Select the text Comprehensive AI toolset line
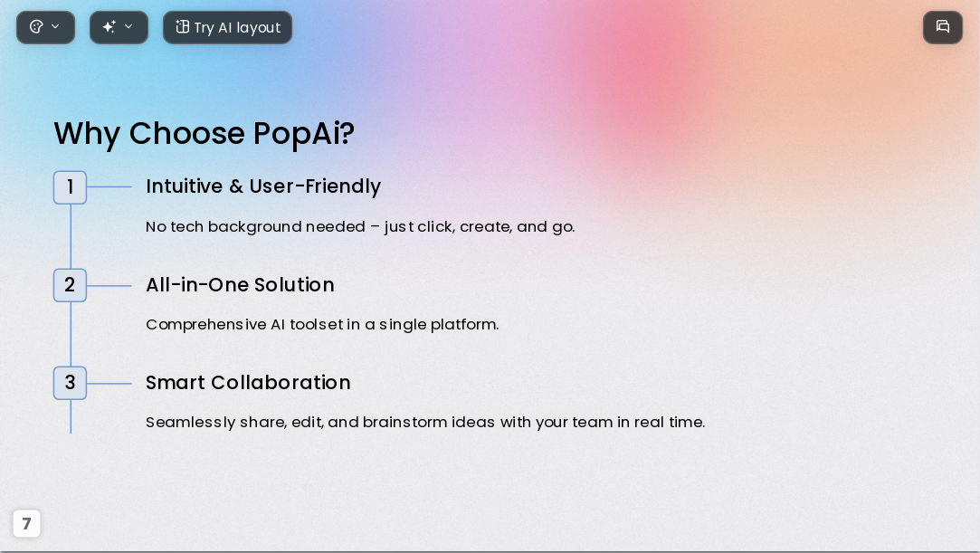The image size is (980, 553). 322,324
